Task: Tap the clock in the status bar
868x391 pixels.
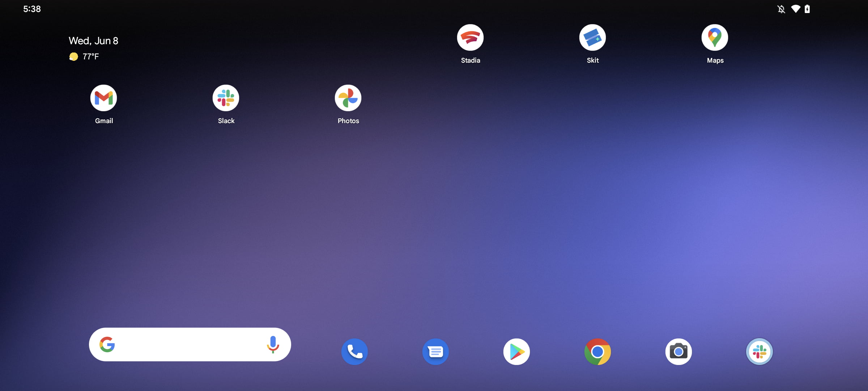Action: 32,9
